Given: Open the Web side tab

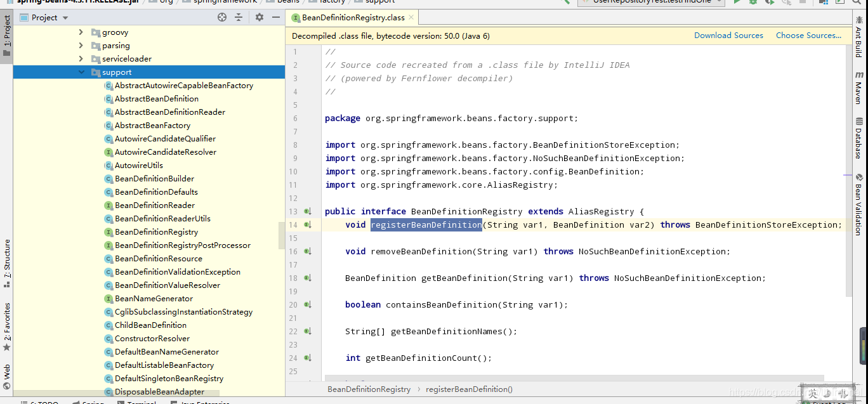Looking at the screenshot, I should pos(6,376).
